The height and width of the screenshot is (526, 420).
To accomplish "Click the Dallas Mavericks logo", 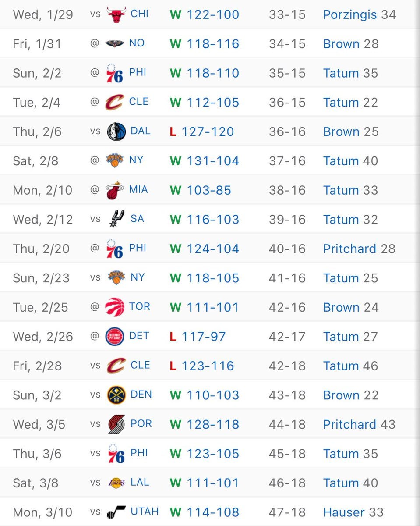I will (x=116, y=132).
